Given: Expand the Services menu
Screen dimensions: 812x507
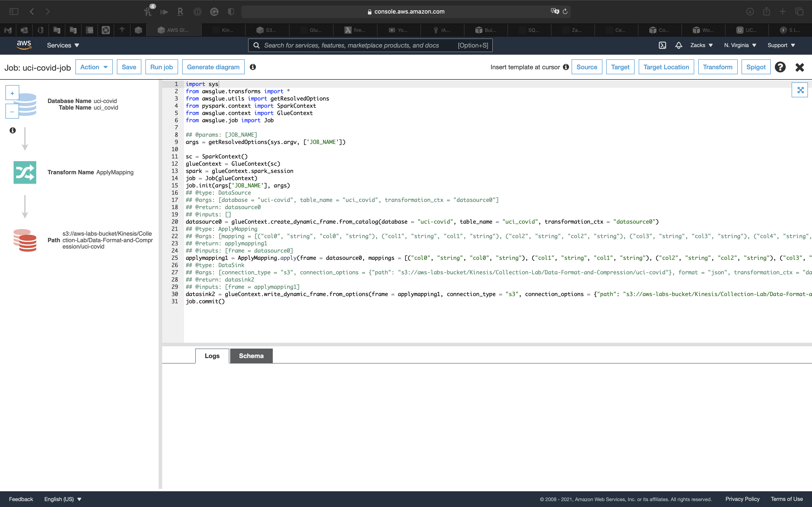Looking at the screenshot, I should (x=63, y=45).
